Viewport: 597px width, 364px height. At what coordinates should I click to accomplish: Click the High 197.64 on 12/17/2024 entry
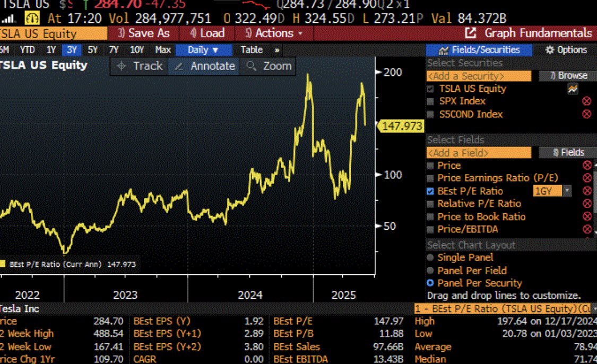pos(505,322)
